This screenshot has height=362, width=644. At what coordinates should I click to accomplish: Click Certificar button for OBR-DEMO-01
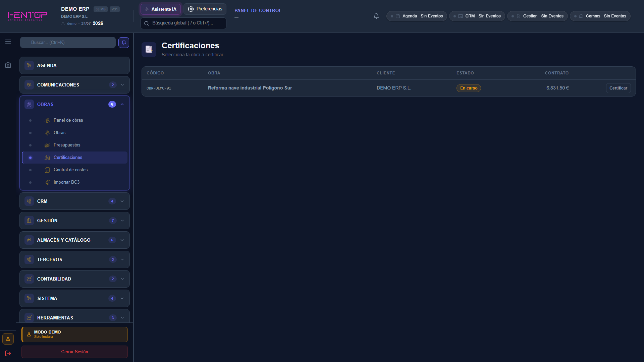(618, 88)
